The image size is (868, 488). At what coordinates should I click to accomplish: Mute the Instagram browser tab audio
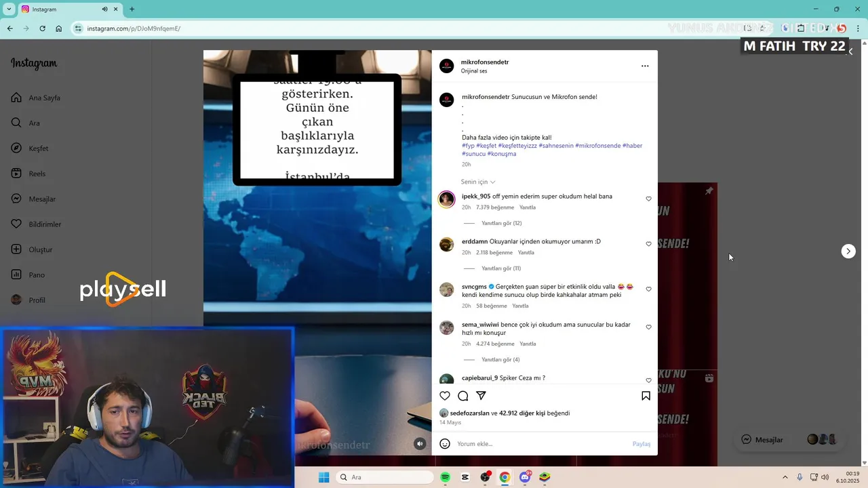(x=105, y=9)
